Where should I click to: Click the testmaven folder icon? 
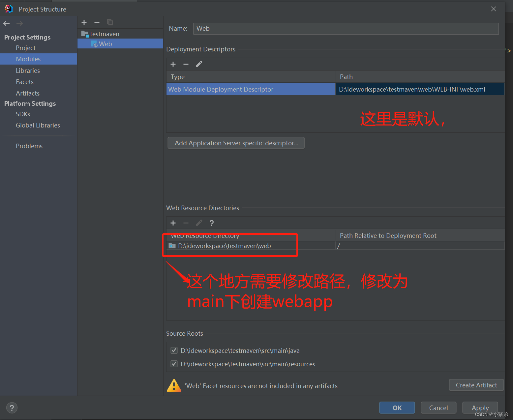tap(85, 34)
